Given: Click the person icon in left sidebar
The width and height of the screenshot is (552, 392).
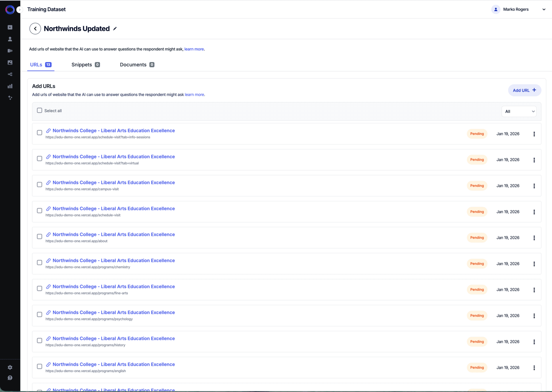Looking at the screenshot, I should pyautogui.click(x=10, y=39).
